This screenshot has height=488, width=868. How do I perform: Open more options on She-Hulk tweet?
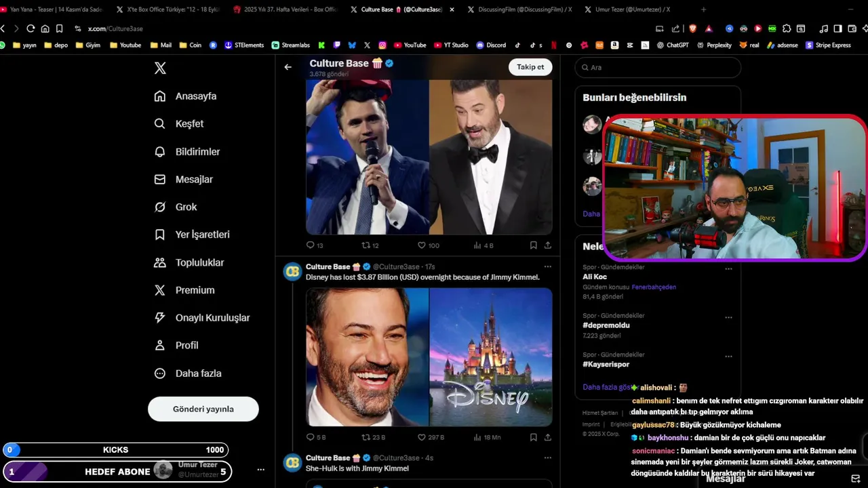[x=548, y=458]
